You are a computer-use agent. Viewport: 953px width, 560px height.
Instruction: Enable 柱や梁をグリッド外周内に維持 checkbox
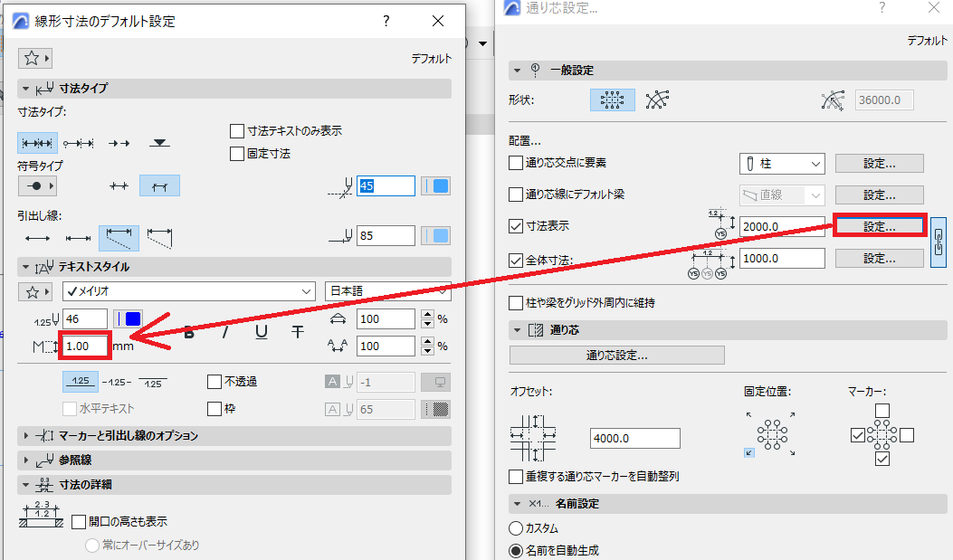tap(516, 302)
